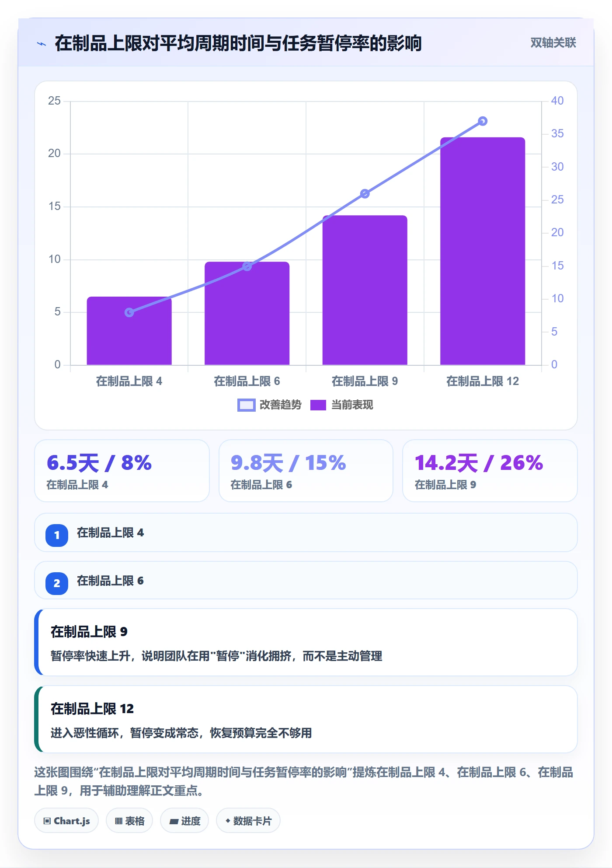Viewport: 612px width, 868px height.
Task: Click the blue number 2 badge
Action: (57, 583)
